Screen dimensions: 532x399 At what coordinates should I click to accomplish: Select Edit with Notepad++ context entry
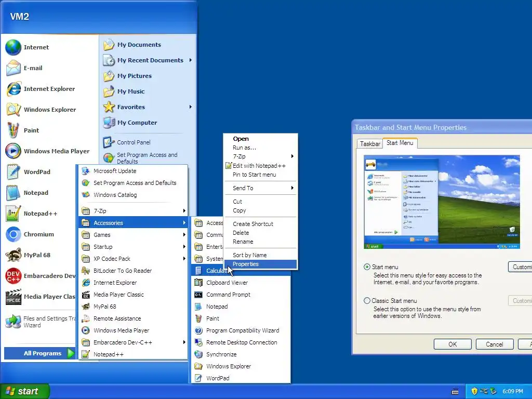point(260,166)
